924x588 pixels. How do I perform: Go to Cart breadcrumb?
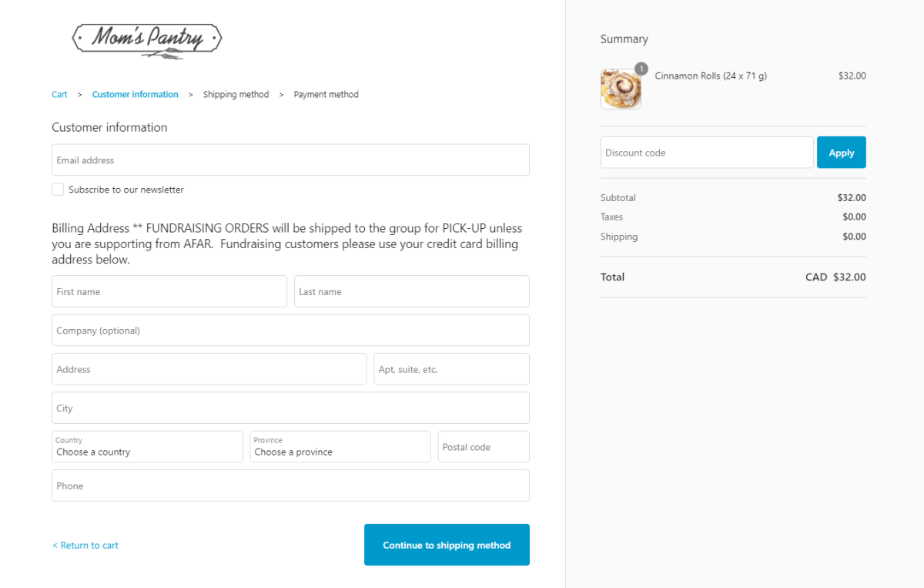click(x=59, y=95)
